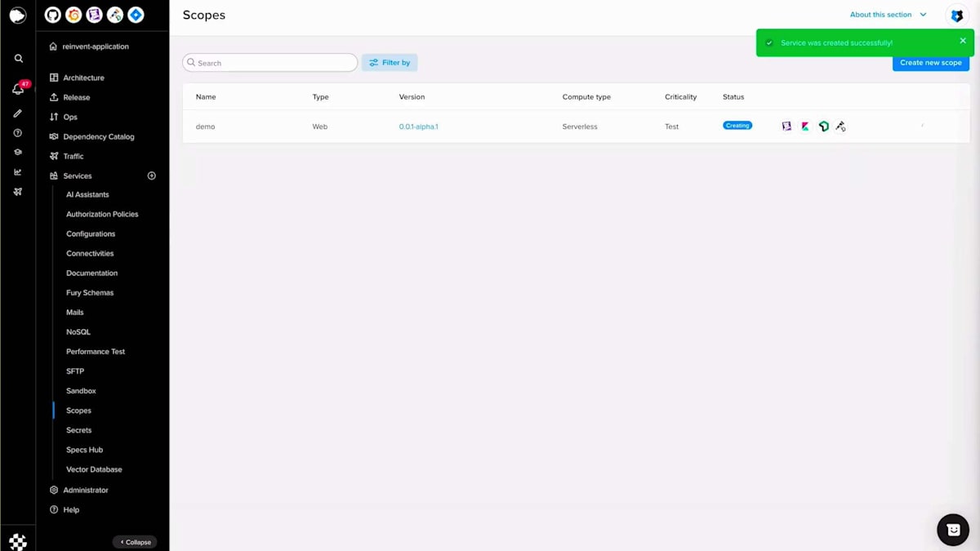Open Secrets under Services
The image size is (980, 551).
pyautogui.click(x=78, y=430)
